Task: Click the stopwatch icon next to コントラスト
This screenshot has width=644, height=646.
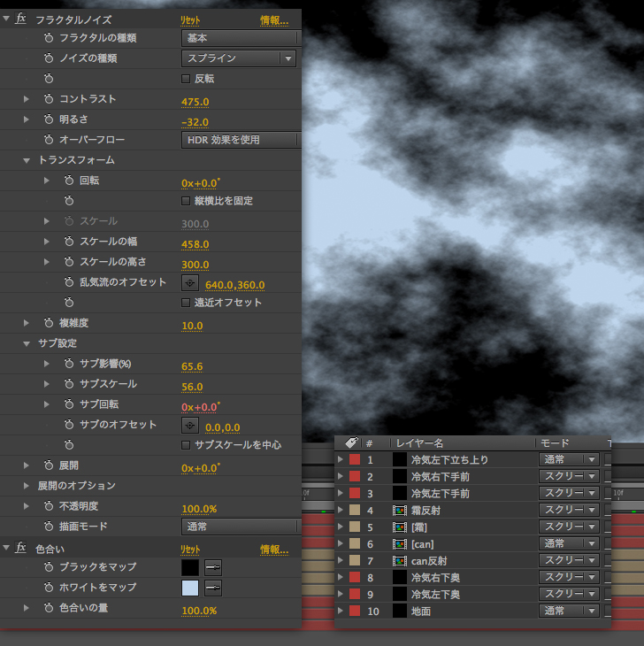Action: coord(49,99)
